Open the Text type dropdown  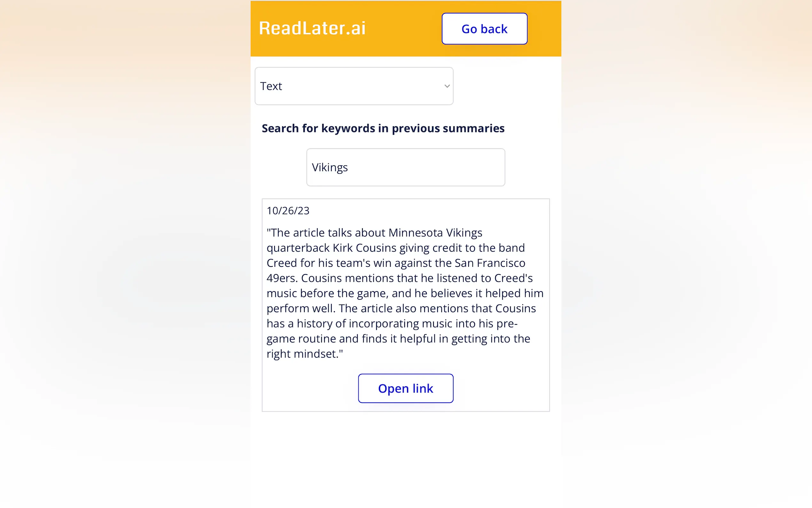[x=354, y=86]
